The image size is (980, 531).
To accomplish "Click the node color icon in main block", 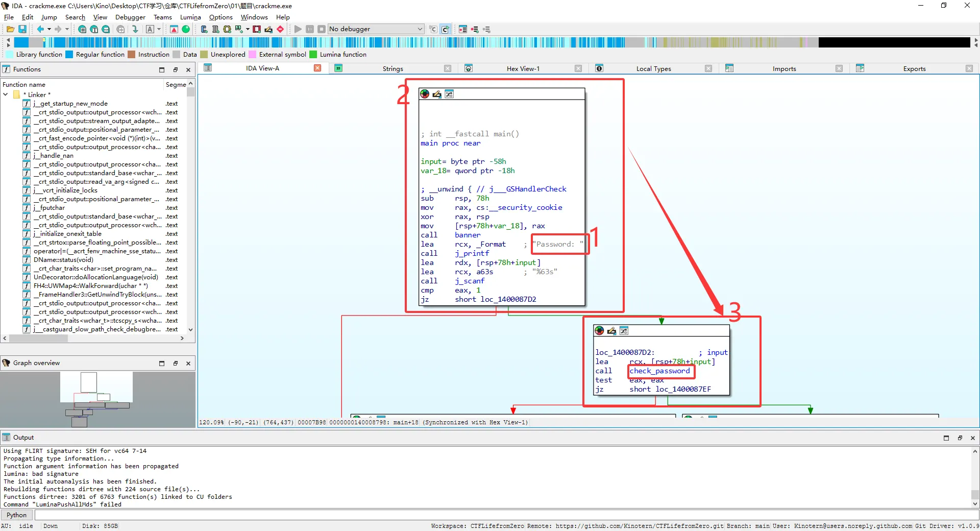I will 425,94.
